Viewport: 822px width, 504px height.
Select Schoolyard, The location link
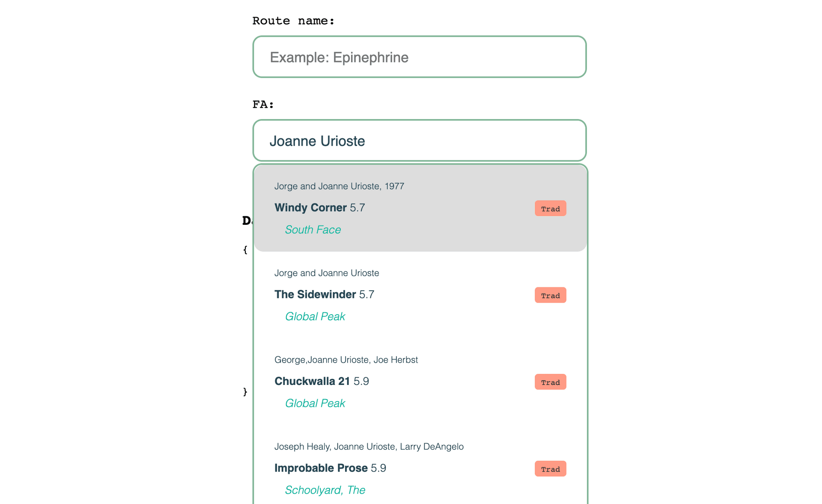coord(325,490)
